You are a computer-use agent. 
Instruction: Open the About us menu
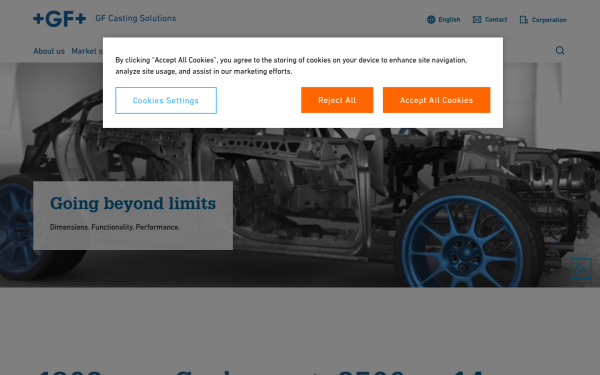click(x=49, y=51)
